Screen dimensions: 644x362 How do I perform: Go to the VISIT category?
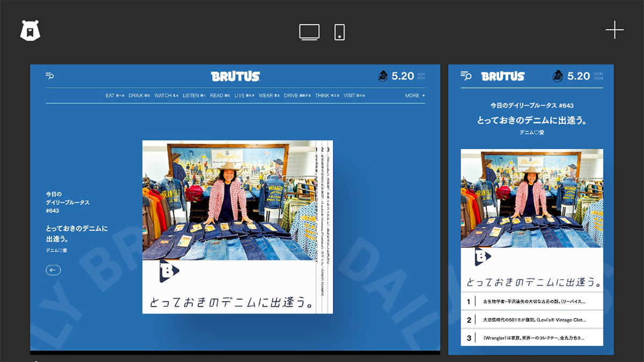[x=354, y=96]
